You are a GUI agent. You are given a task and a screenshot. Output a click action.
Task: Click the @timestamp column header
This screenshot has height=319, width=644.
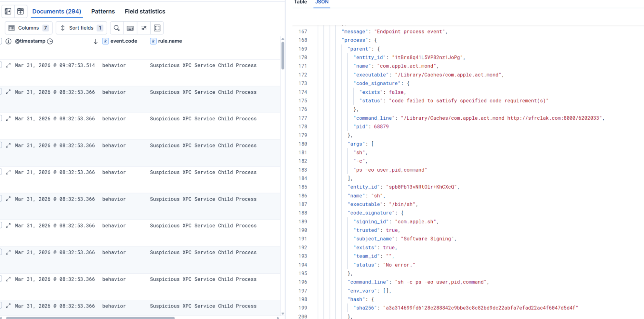pos(30,41)
